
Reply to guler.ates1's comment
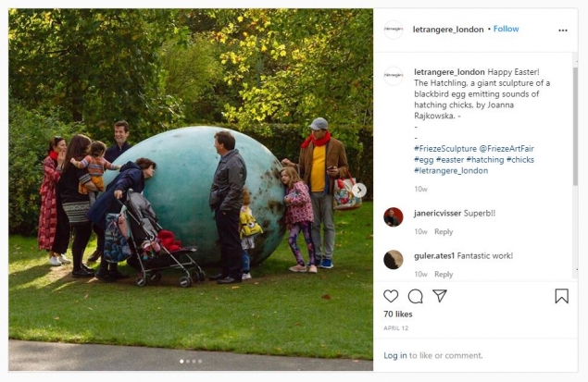pyautogui.click(x=444, y=275)
